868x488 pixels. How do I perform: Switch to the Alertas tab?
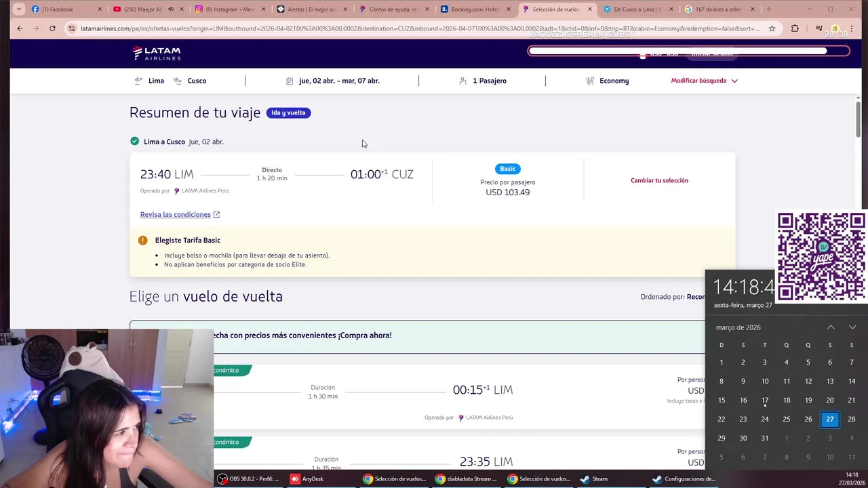click(x=311, y=9)
